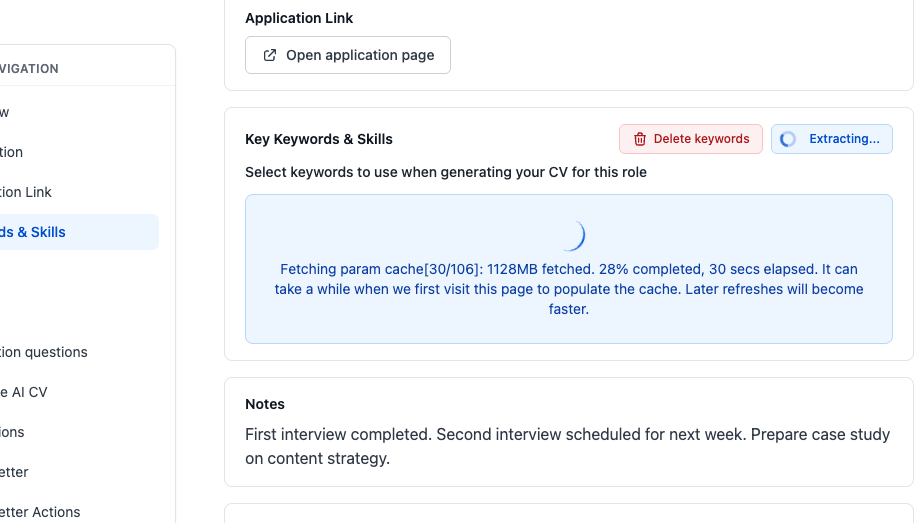Click the Notes text about second interview

coord(567,447)
